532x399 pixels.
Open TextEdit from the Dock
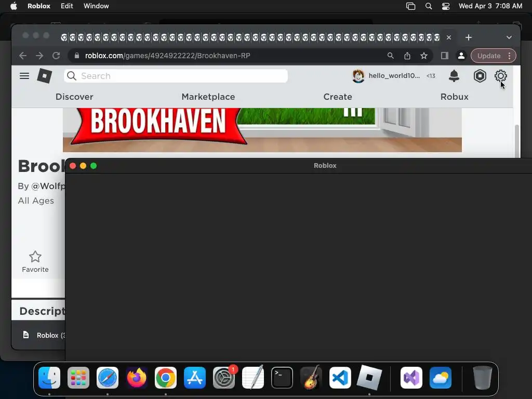[253, 378]
